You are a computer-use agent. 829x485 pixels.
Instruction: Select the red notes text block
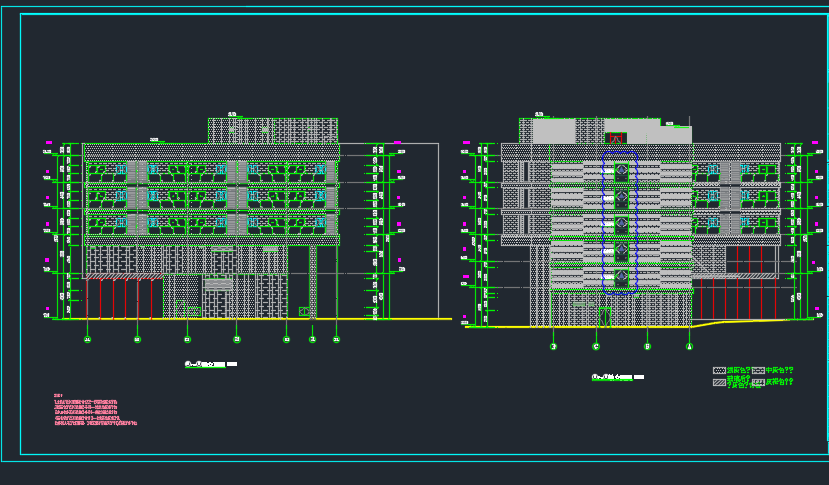(x=95, y=410)
